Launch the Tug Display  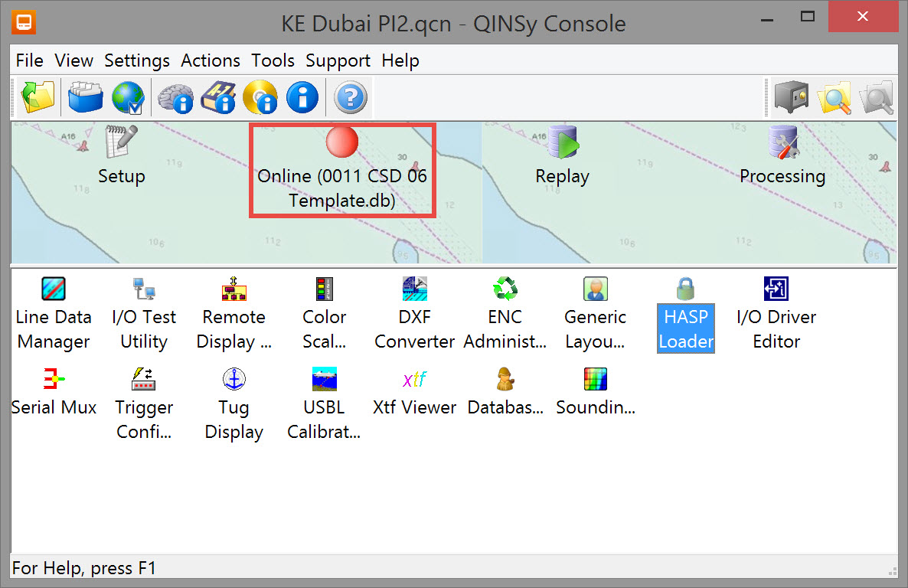coord(234,403)
